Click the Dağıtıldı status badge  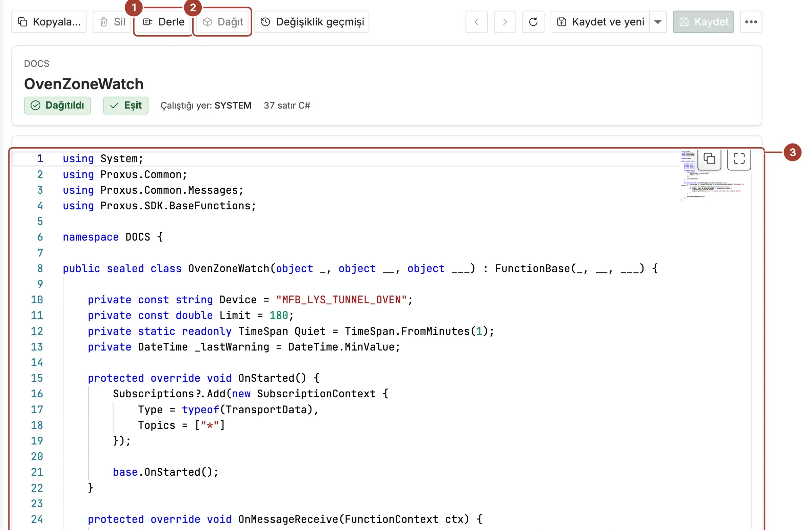click(57, 106)
